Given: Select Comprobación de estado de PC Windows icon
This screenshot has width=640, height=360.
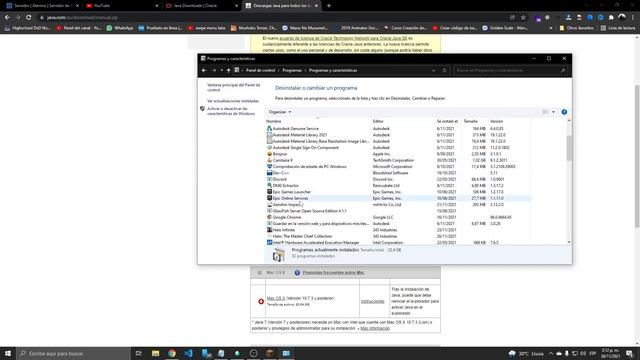Looking at the screenshot, I should [269, 167].
